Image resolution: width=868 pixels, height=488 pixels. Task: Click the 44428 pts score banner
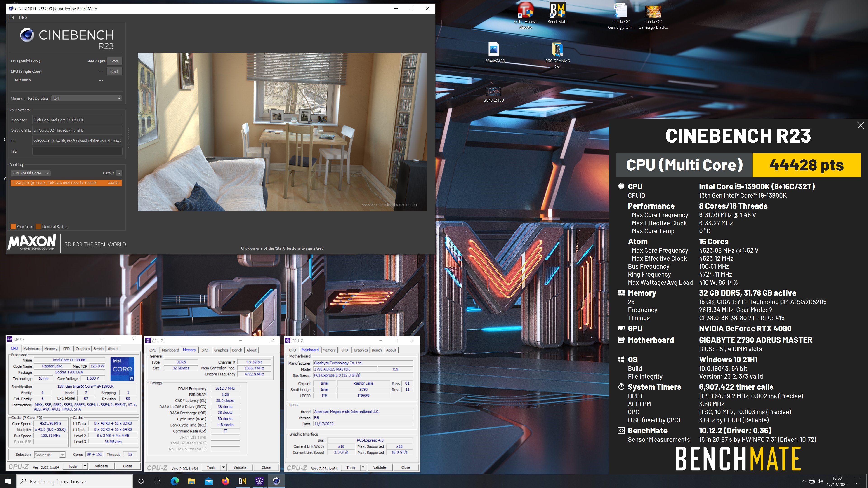point(806,165)
